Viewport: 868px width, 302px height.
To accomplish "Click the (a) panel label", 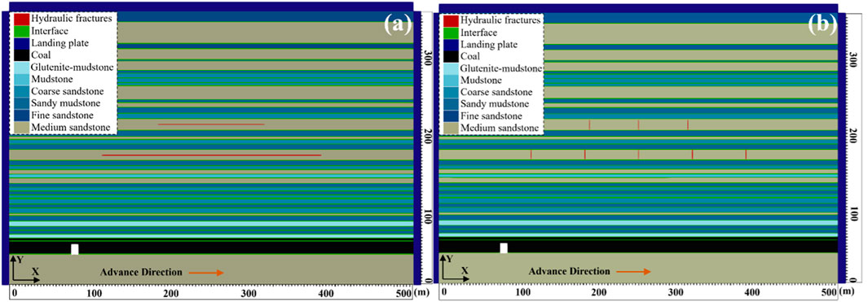I will click(x=399, y=25).
